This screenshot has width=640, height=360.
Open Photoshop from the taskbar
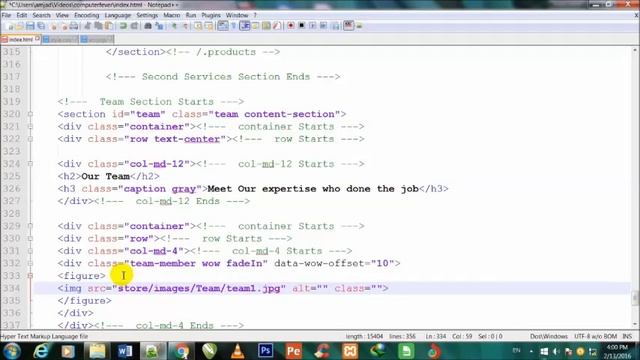[265, 351]
